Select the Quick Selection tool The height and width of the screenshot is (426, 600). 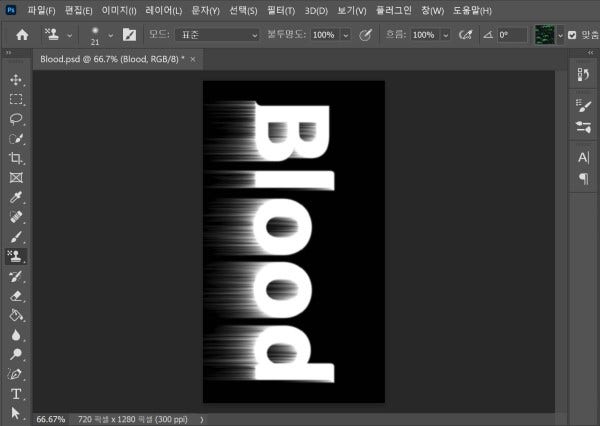16,139
